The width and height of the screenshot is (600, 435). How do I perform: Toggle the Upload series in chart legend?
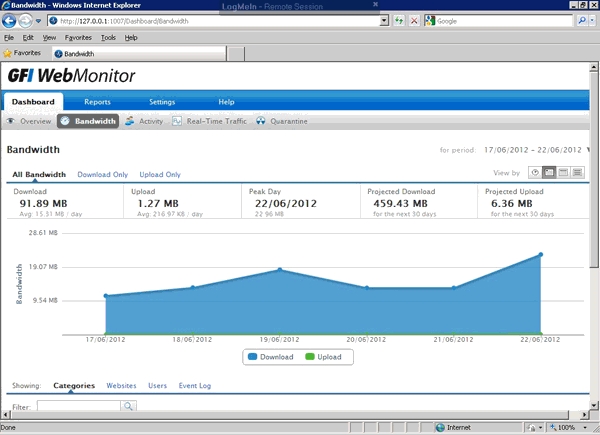click(323, 357)
